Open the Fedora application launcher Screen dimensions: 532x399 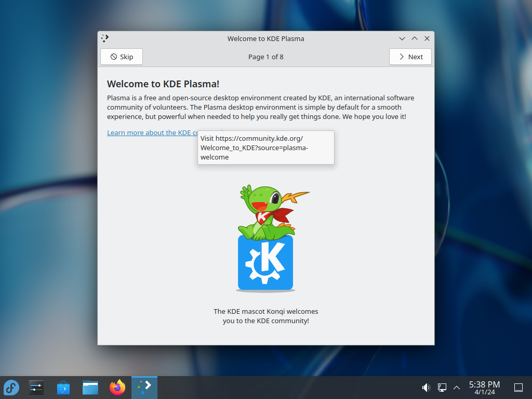pos(11,388)
